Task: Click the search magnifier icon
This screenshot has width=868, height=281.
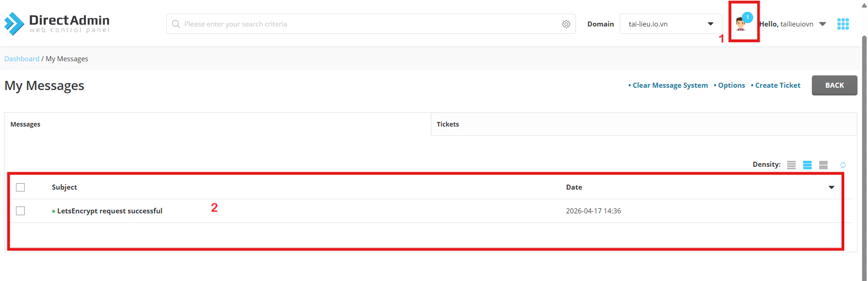Action: (x=176, y=24)
